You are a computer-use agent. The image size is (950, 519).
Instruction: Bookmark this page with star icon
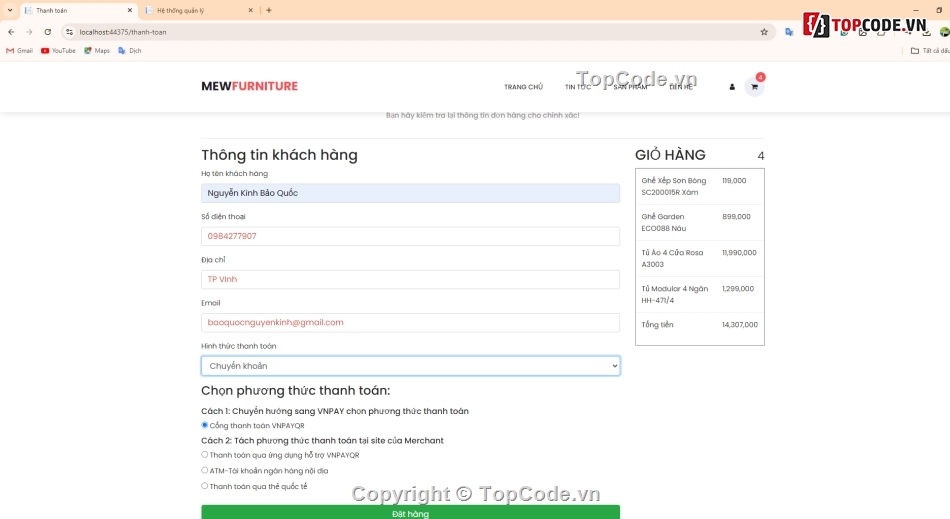click(x=764, y=32)
